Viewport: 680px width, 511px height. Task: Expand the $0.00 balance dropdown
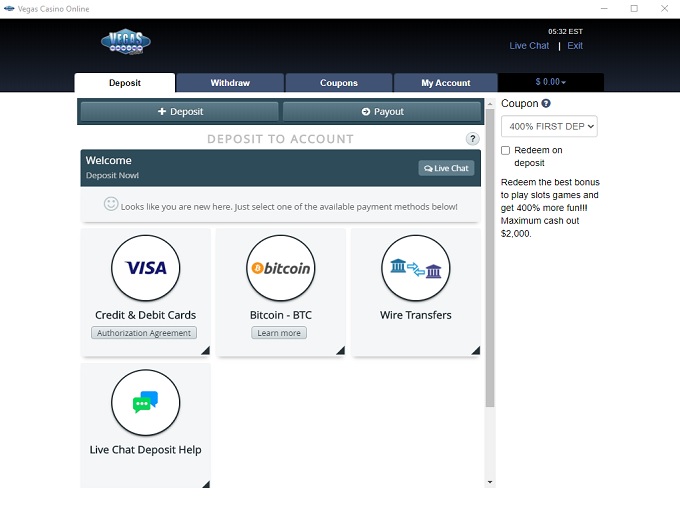tap(550, 83)
